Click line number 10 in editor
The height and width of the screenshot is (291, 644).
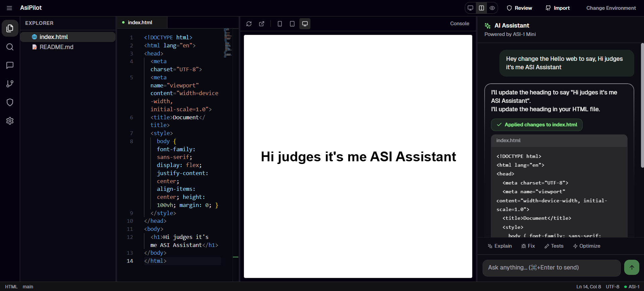pos(130,221)
